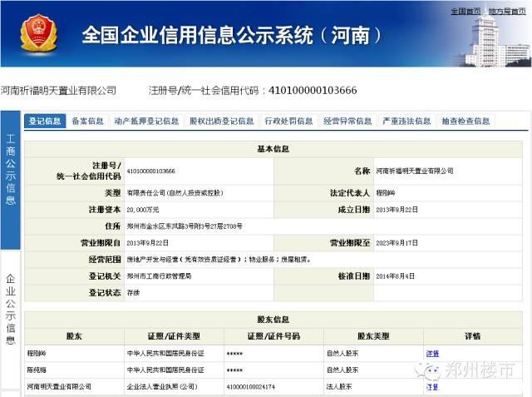Screen dimensions: 532x397
Task: Switch to the 行政处罚信息 tab
Action: [288, 121]
